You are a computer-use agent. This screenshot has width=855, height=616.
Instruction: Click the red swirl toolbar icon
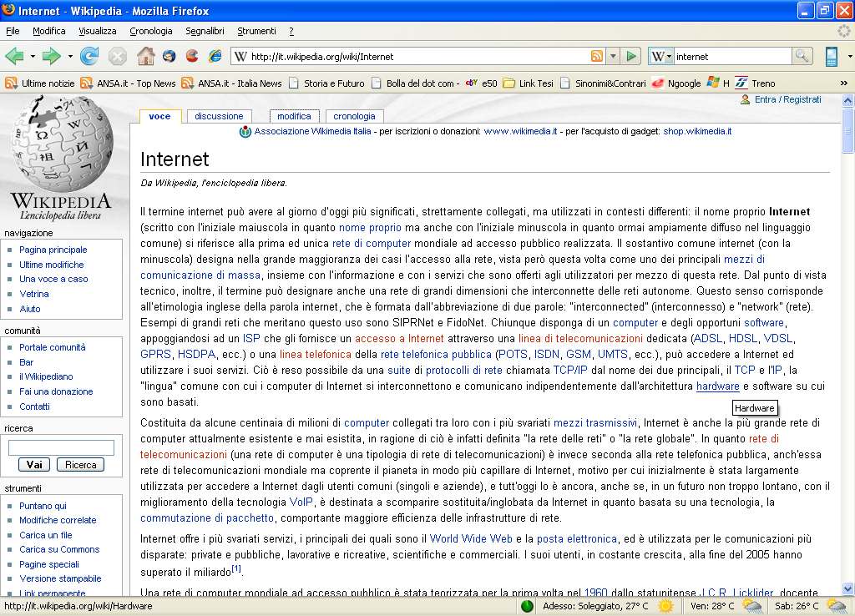[192, 56]
